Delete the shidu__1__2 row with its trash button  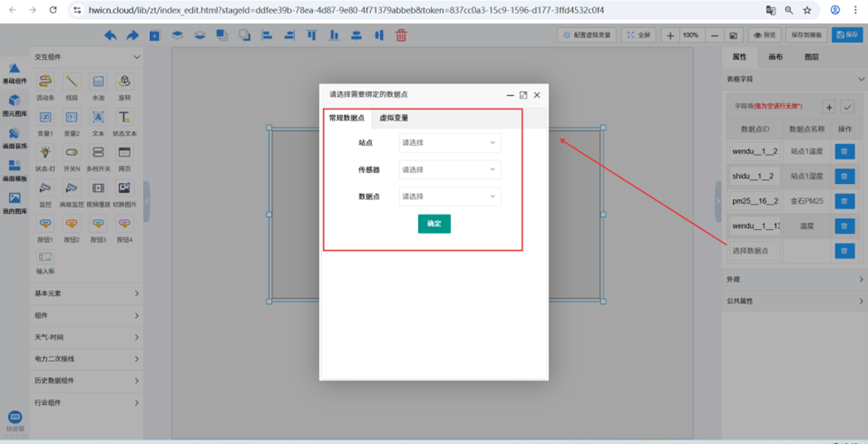tap(844, 176)
